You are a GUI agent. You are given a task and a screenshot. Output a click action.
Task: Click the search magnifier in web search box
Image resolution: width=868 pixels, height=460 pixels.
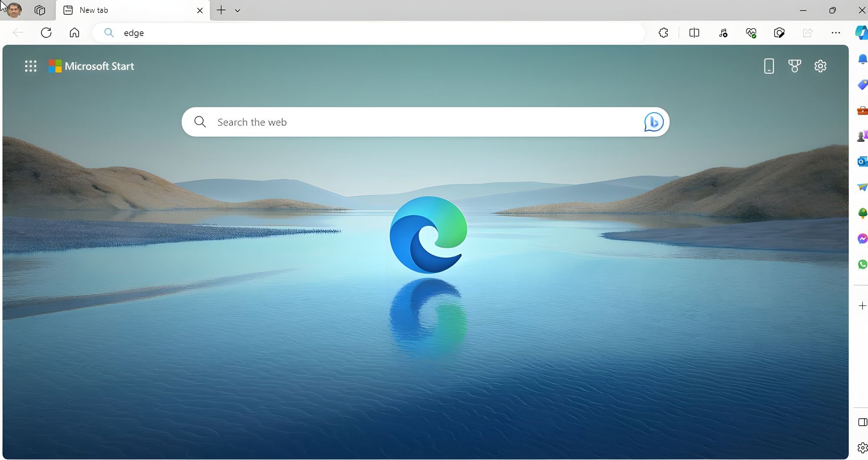(x=200, y=122)
